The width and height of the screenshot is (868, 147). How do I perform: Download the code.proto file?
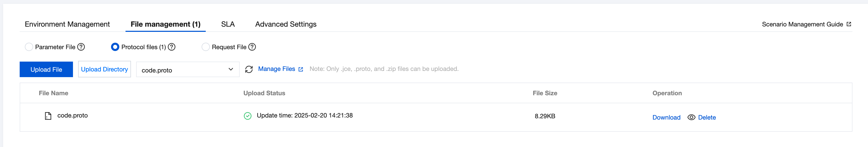[666, 117]
